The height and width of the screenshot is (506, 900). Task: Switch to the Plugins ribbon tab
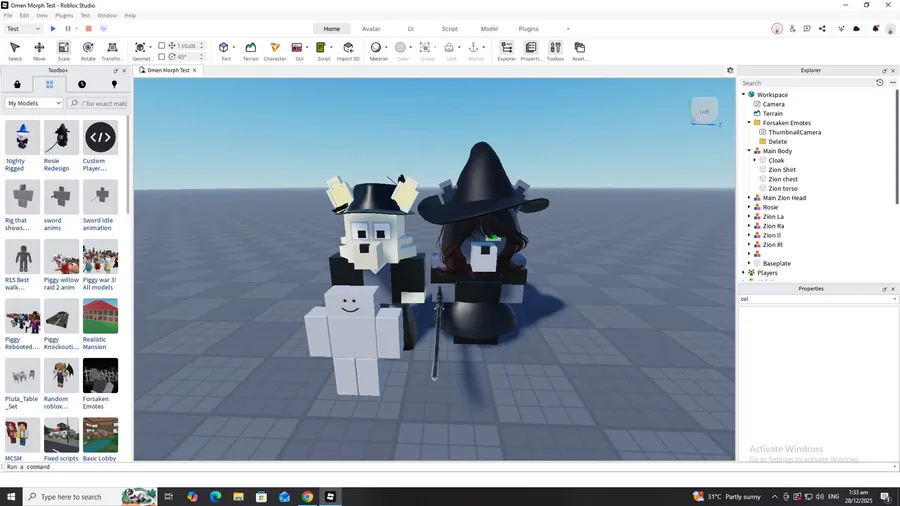(x=529, y=29)
